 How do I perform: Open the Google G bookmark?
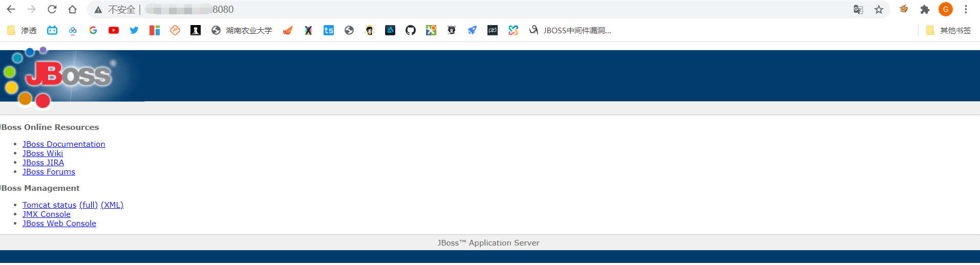point(93,30)
